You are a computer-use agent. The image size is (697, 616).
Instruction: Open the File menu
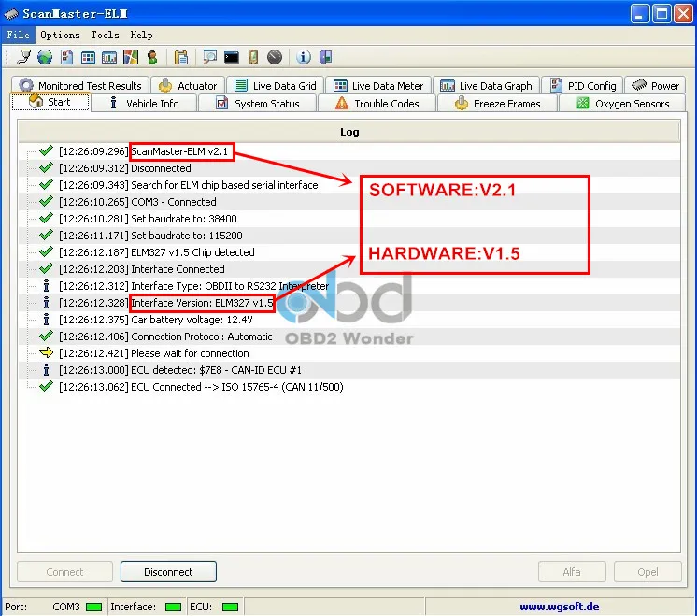pos(19,35)
